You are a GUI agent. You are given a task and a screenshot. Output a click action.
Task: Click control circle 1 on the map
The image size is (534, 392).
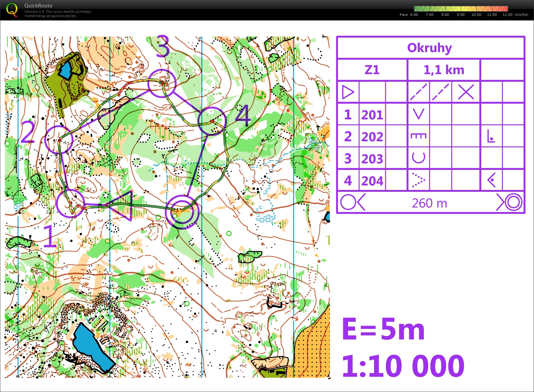point(71,203)
